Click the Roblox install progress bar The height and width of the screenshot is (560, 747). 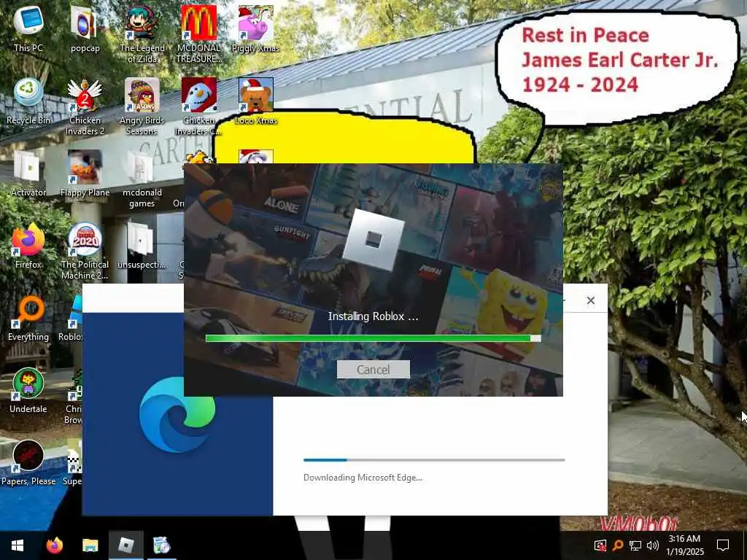pos(373,338)
